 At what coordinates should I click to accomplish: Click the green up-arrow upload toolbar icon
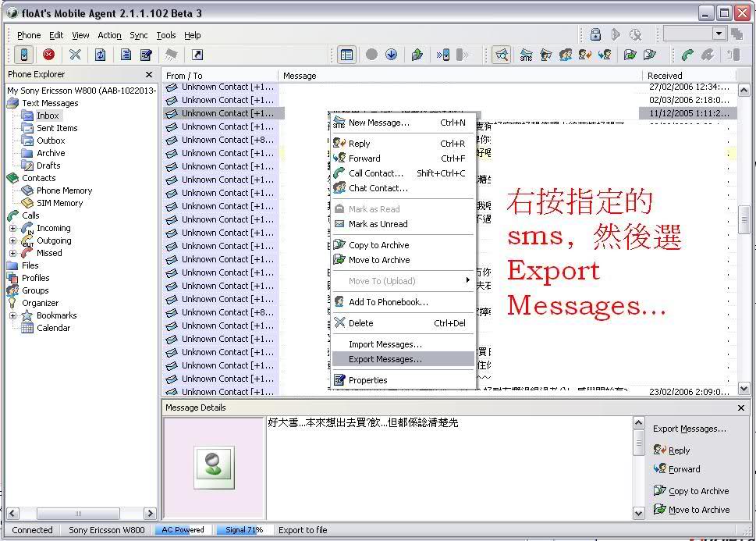[417, 55]
